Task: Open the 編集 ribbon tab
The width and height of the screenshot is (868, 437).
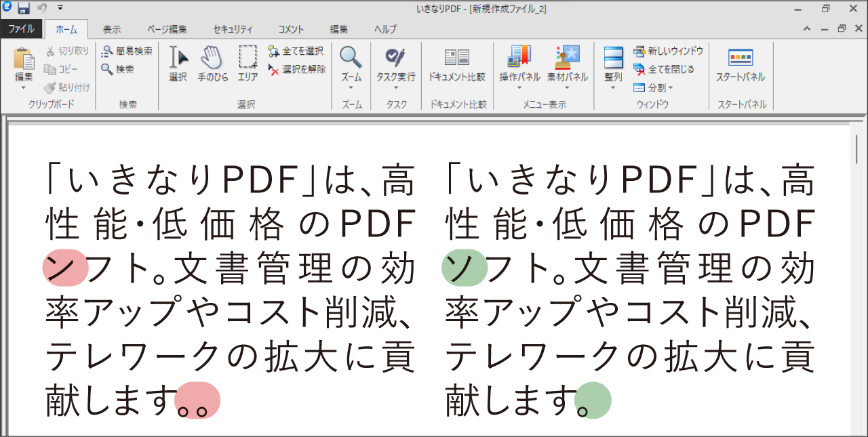Action: coord(339,29)
